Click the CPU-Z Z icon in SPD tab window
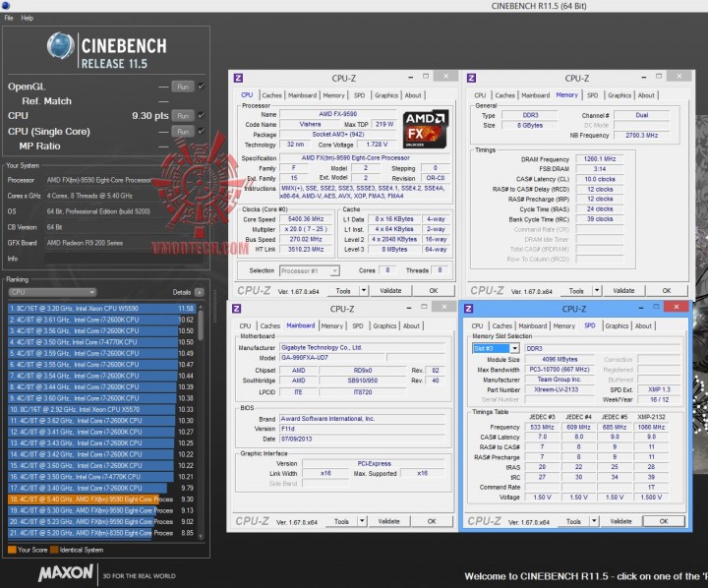708x588 pixels. click(x=469, y=309)
